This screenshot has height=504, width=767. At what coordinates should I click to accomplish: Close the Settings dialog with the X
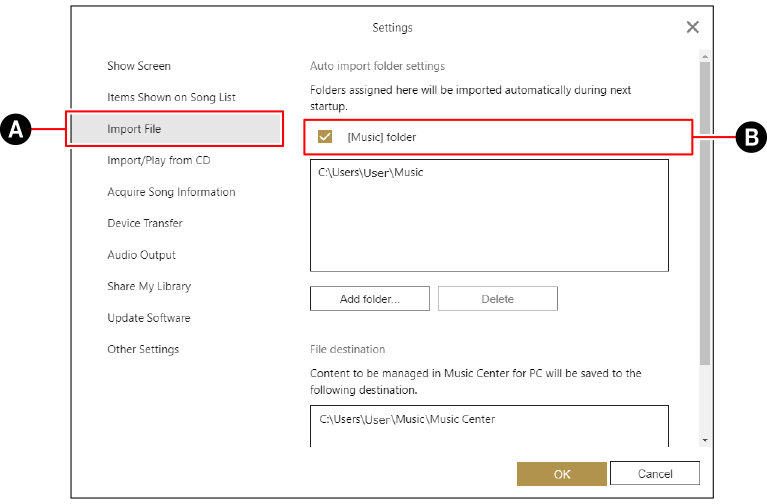coord(692,27)
